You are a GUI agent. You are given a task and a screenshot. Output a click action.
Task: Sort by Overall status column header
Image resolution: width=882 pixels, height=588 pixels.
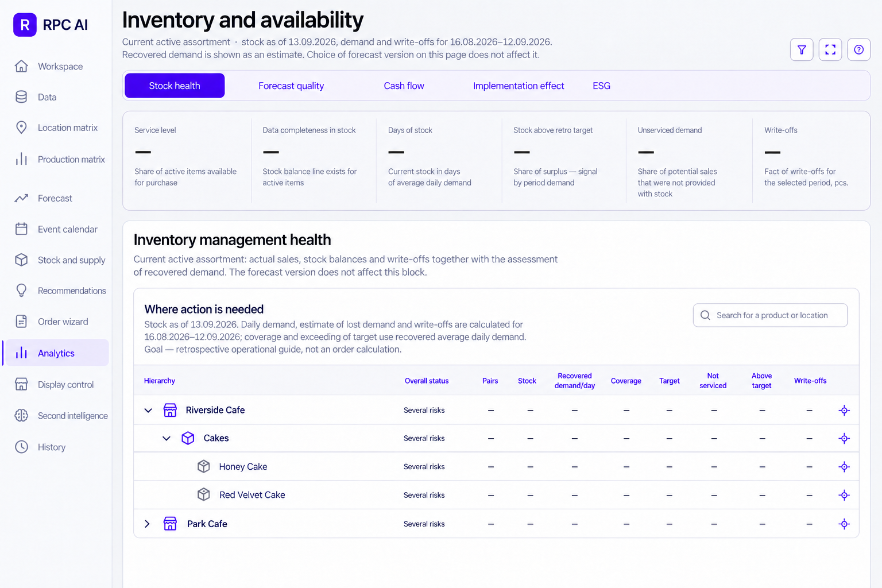coord(427,381)
